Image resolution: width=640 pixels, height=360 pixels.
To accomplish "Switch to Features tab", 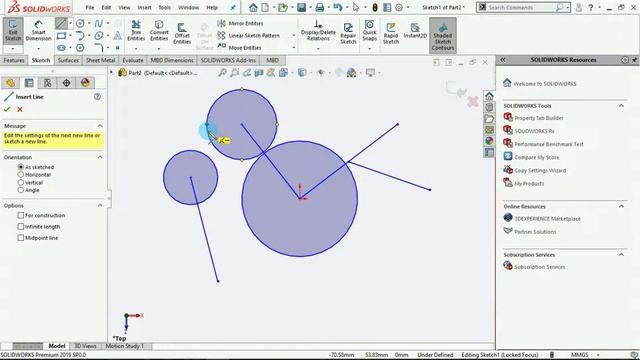I will coord(14,60).
